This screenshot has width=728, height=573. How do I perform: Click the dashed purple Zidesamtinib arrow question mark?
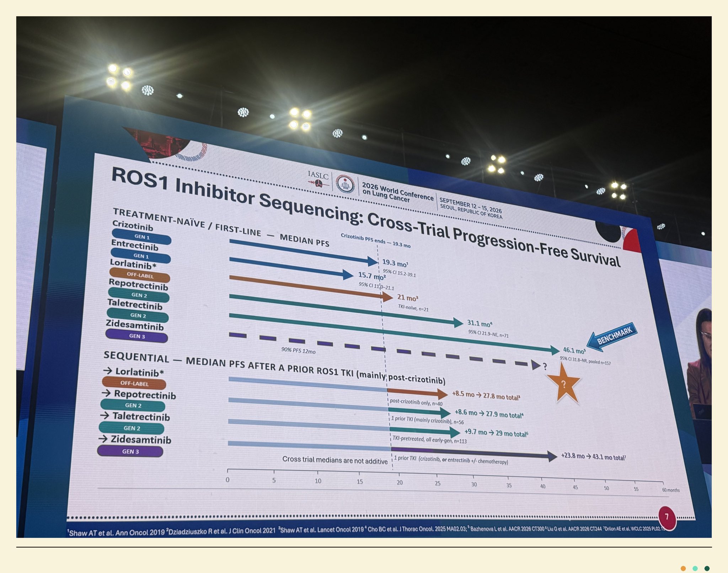coord(545,366)
